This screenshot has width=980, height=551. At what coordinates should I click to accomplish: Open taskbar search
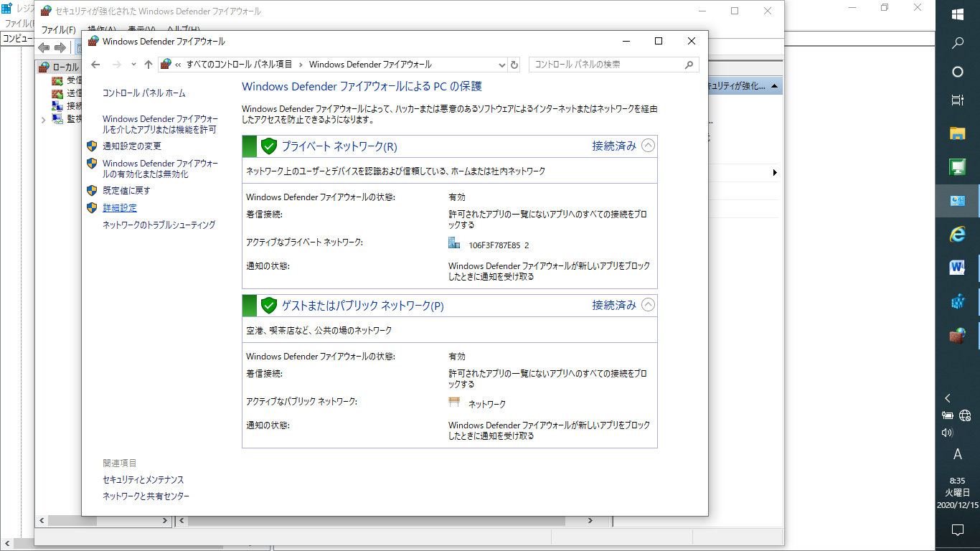coord(958,43)
